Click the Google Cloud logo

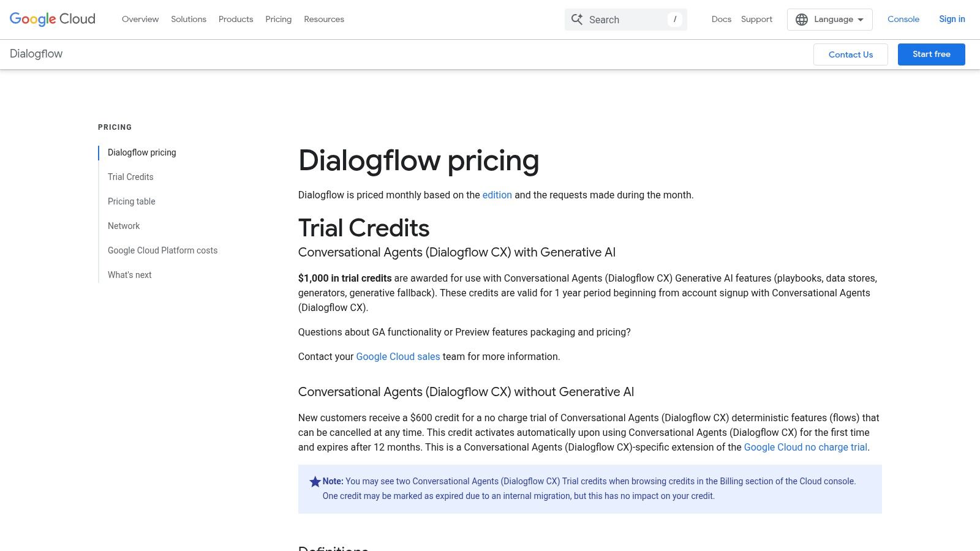[52, 19]
